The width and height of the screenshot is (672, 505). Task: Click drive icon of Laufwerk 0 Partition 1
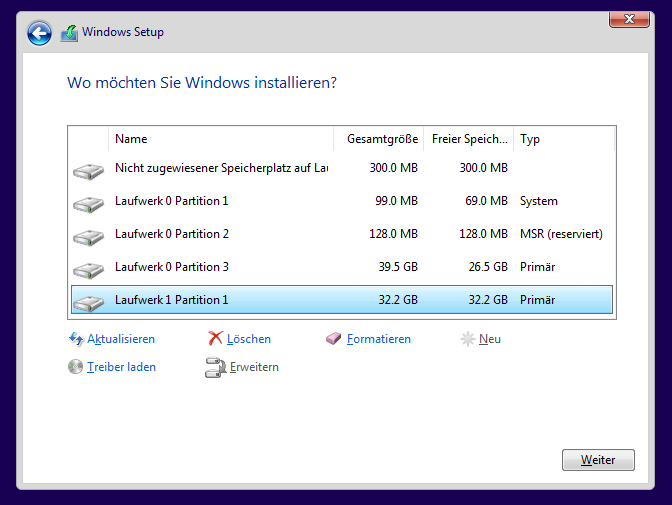tap(88, 204)
